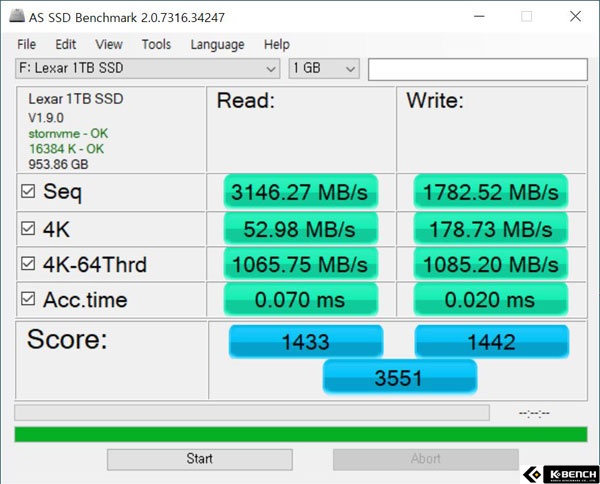Image resolution: width=600 pixels, height=484 pixels.
Task: Open the Help menu
Action: 276,44
